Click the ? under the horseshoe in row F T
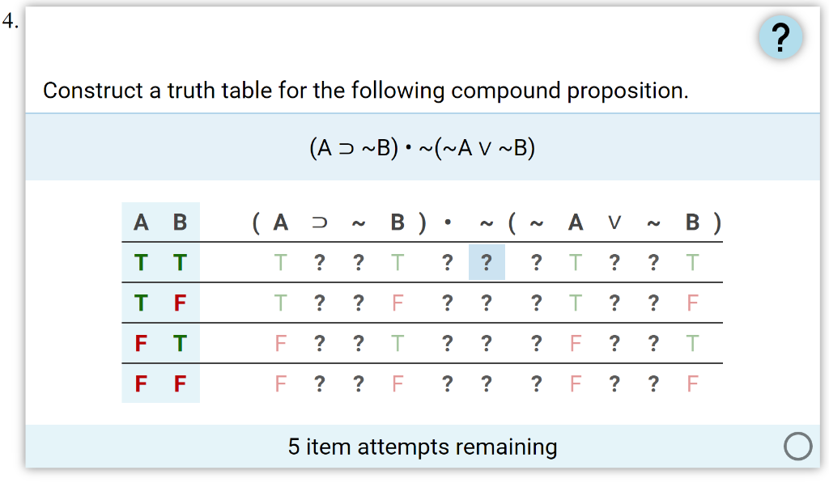 coord(320,343)
